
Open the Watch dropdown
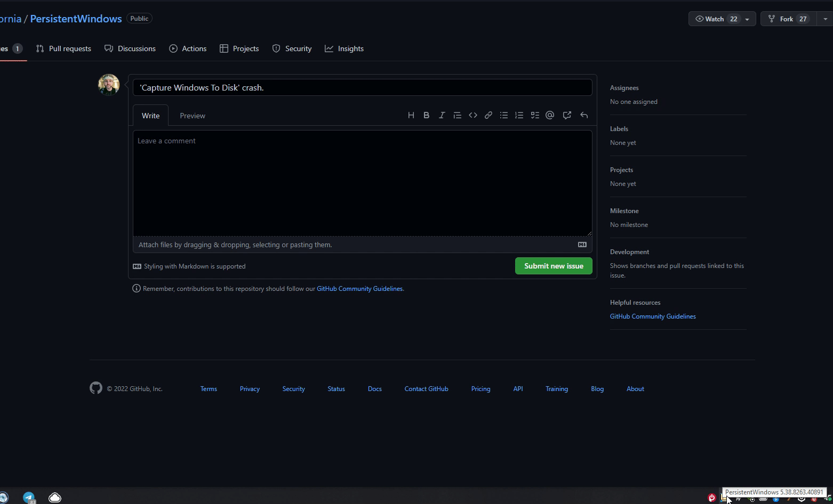pos(722,19)
